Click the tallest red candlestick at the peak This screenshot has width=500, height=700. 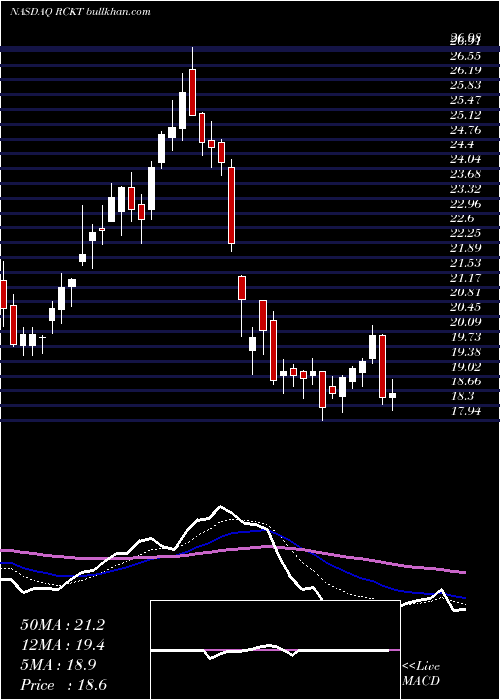(x=192, y=92)
